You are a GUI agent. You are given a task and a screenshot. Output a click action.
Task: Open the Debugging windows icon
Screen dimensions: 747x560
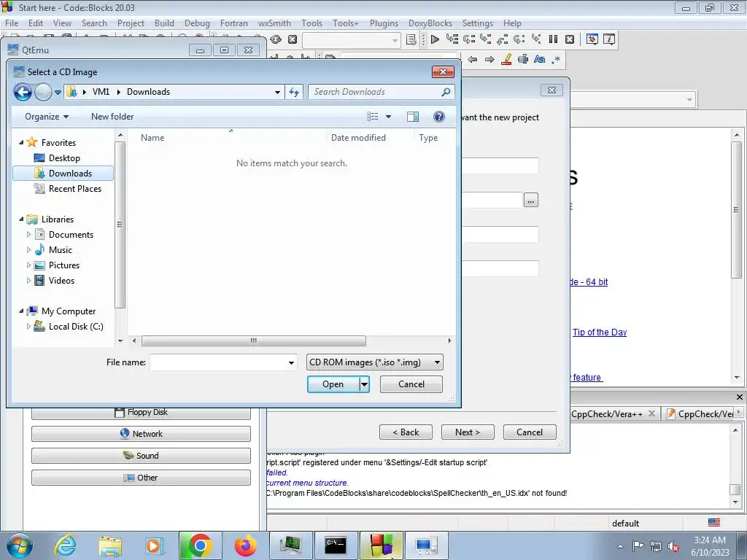(592, 39)
